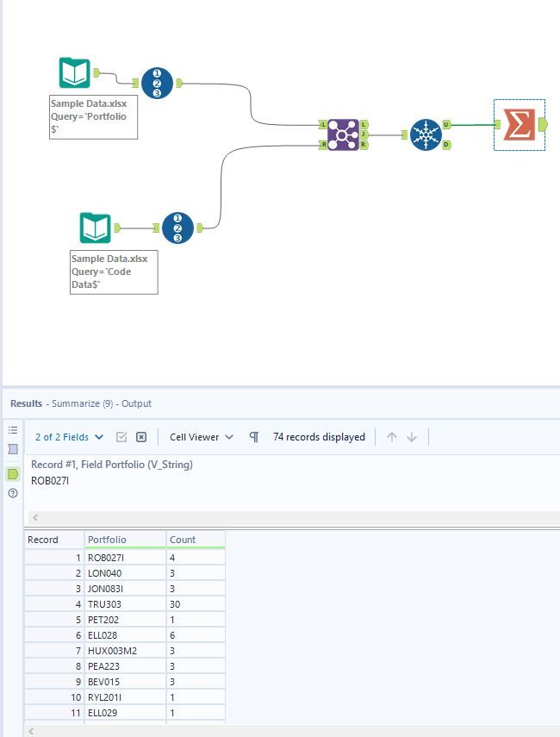This screenshot has width=560, height=737.
Task: Click the Join tool left L input anchor
Action: [323, 124]
